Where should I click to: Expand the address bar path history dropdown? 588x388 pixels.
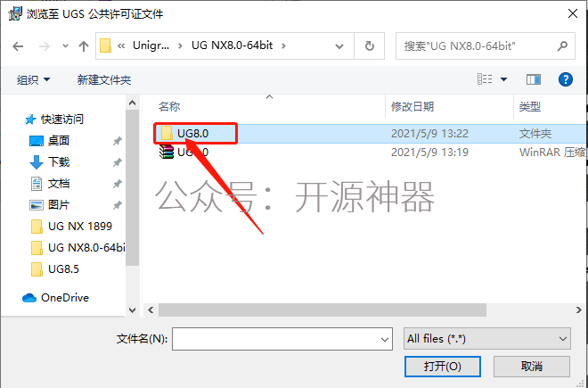(x=339, y=46)
